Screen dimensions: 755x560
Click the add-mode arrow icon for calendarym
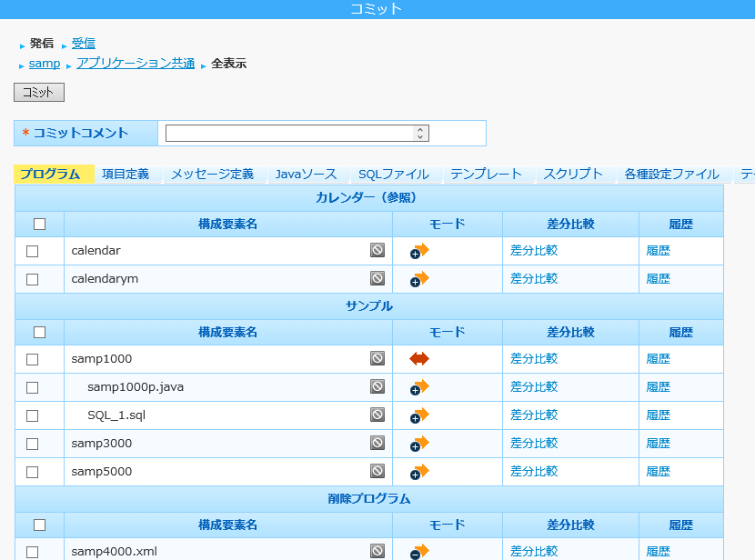tap(419, 279)
